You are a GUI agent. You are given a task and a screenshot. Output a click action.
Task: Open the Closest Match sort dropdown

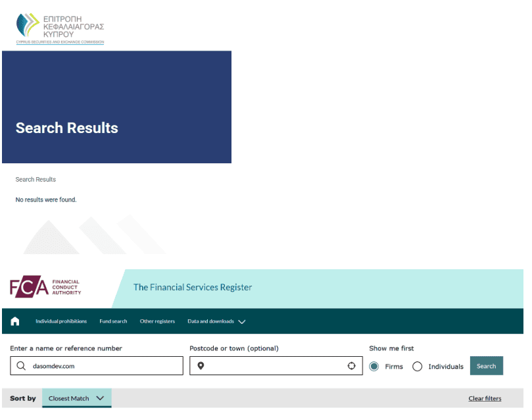pyautogui.click(x=76, y=398)
